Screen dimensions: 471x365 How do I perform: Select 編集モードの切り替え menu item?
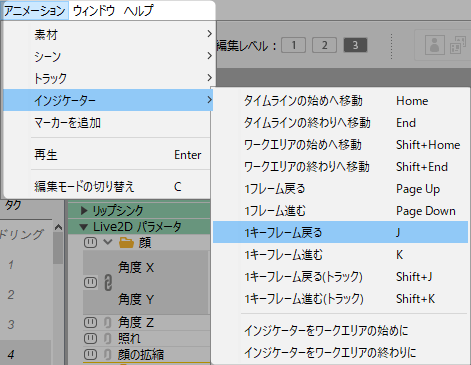click(x=108, y=187)
